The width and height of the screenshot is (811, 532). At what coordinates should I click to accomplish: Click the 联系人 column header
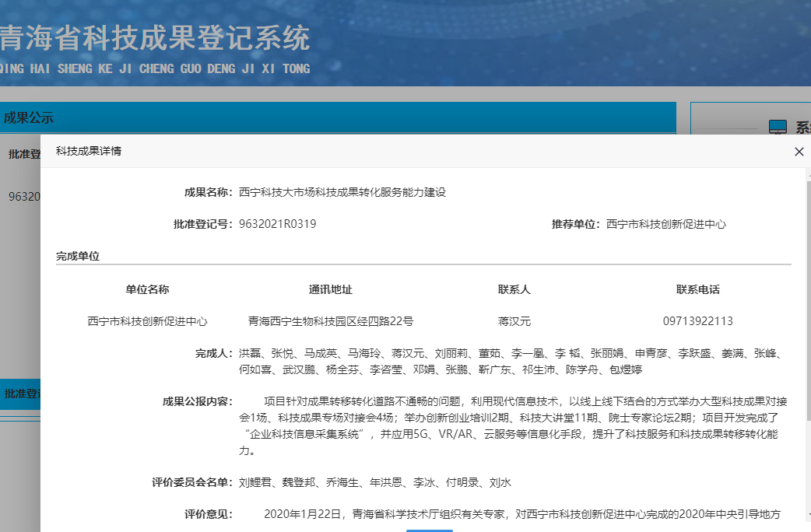[x=514, y=289]
